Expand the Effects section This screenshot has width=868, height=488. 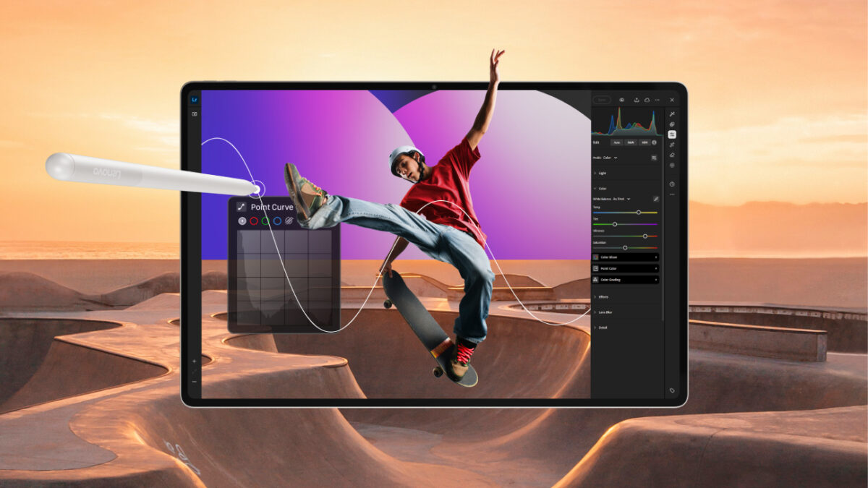click(x=603, y=297)
